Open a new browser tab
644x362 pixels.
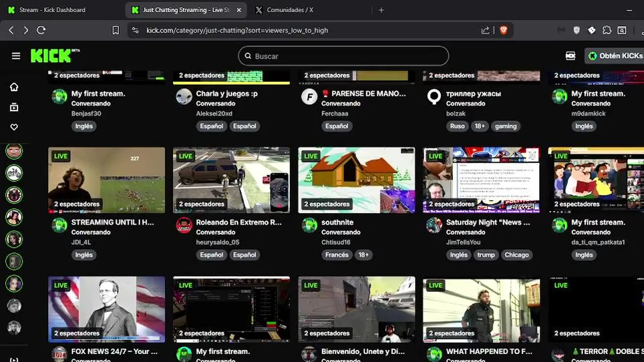381,10
